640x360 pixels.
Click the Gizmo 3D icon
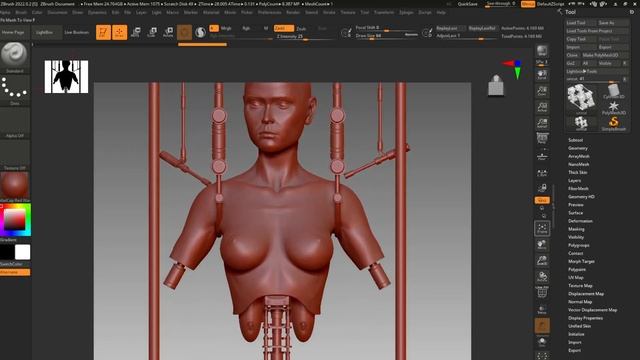184,32
